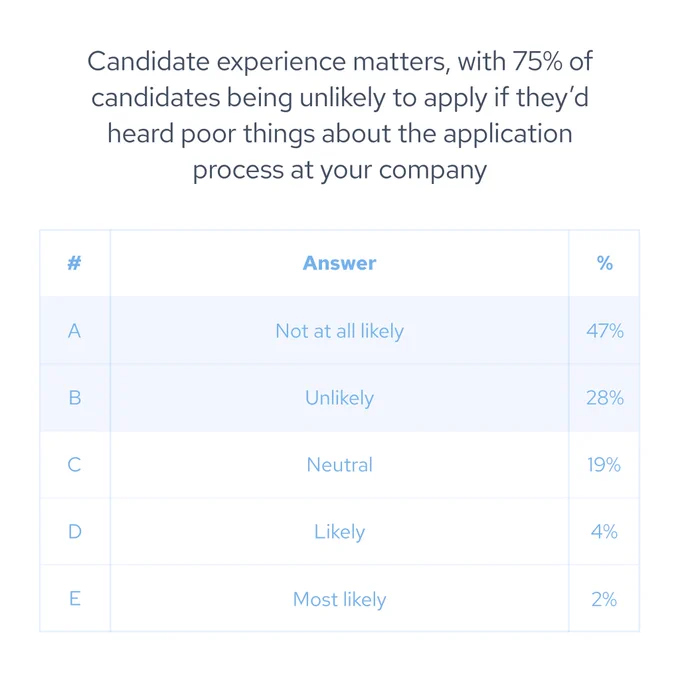Select the 'Neutral' answer cell
680x680 pixels.
click(x=339, y=465)
